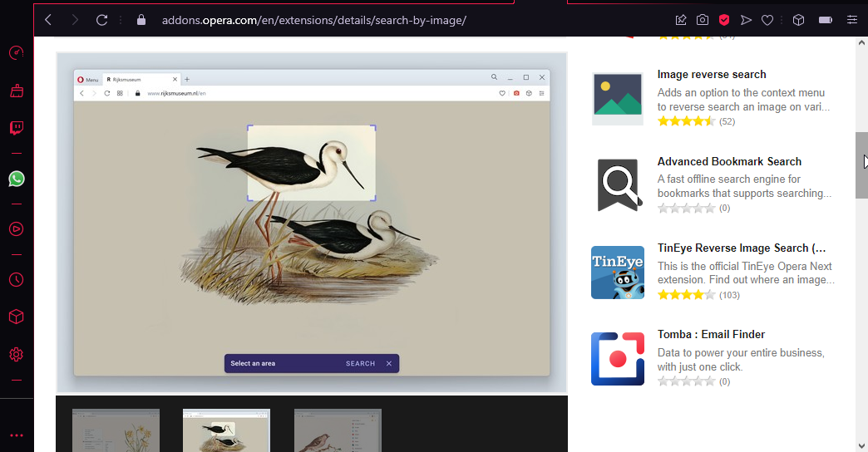Toggle the red ad blocker shield icon
The width and height of the screenshot is (868, 452).
coord(724,20)
